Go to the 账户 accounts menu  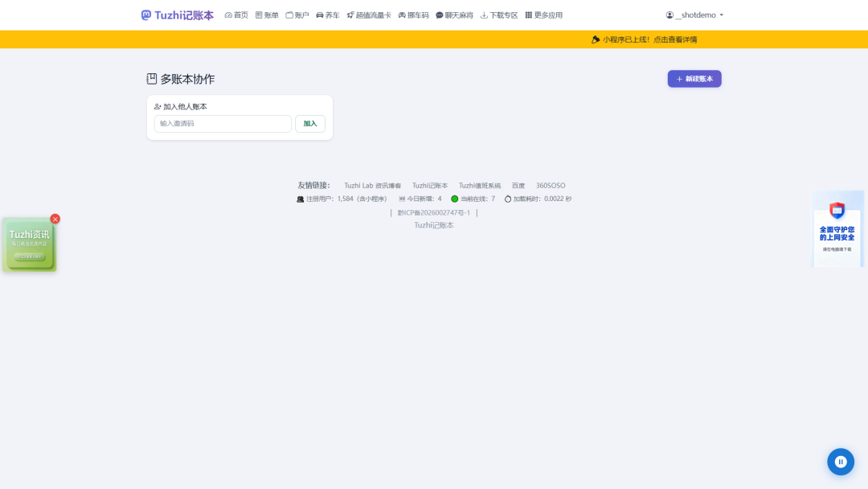(297, 15)
